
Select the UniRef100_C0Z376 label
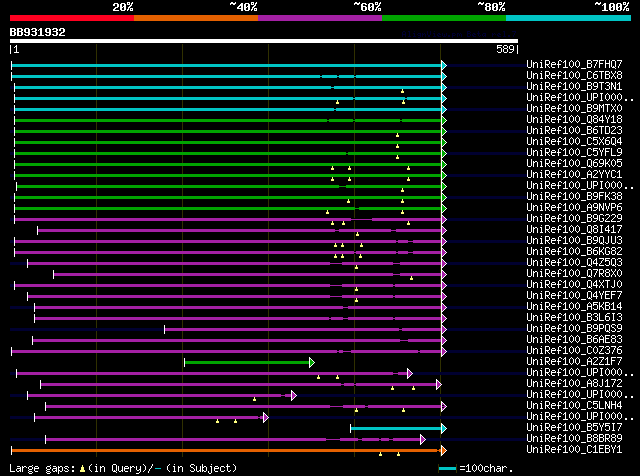click(x=574, y=351)
